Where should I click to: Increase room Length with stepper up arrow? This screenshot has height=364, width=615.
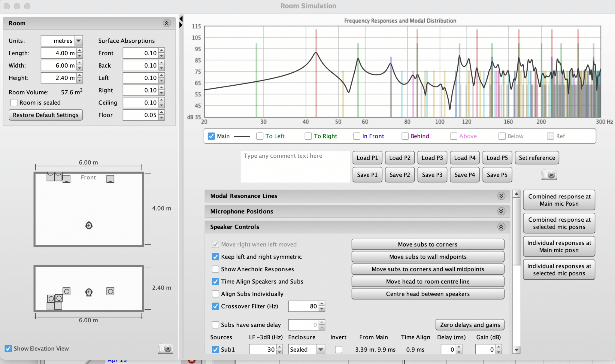click(x=80, y=50)
